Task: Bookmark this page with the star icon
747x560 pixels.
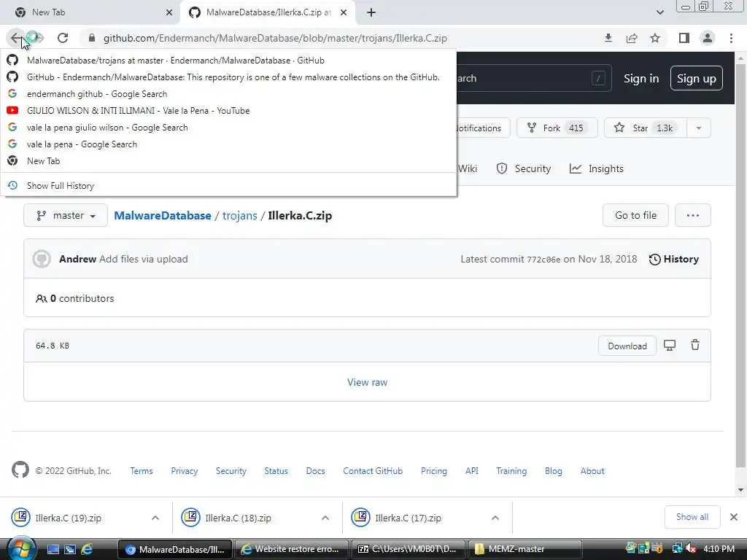Action: tap(656, 38)
